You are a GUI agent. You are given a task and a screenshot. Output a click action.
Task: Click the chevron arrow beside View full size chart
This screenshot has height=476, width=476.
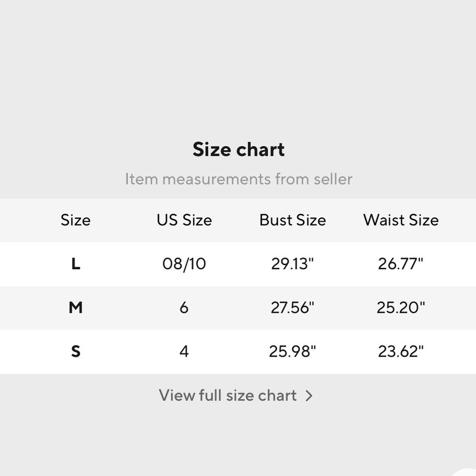(x=309, y=396)
